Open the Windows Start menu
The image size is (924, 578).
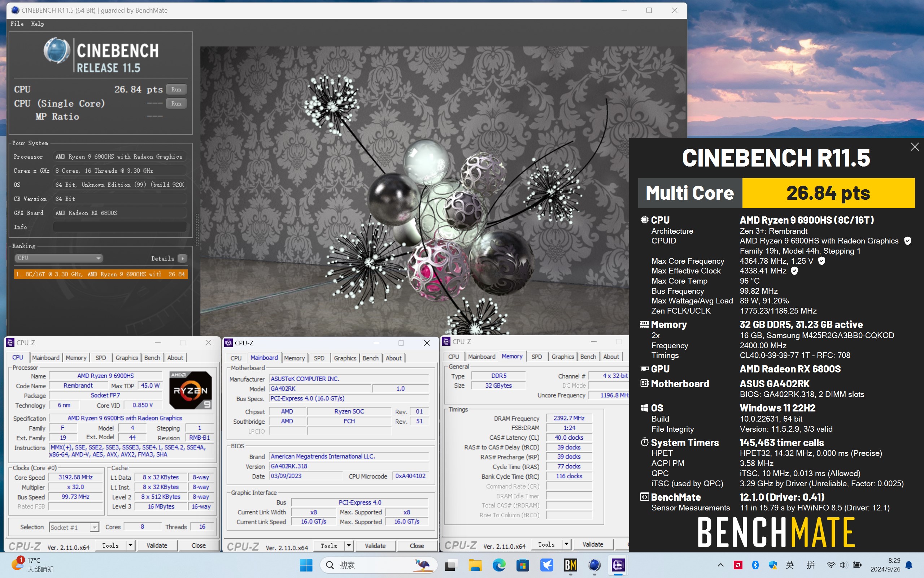pyautogui.click(x=306, y=565)
